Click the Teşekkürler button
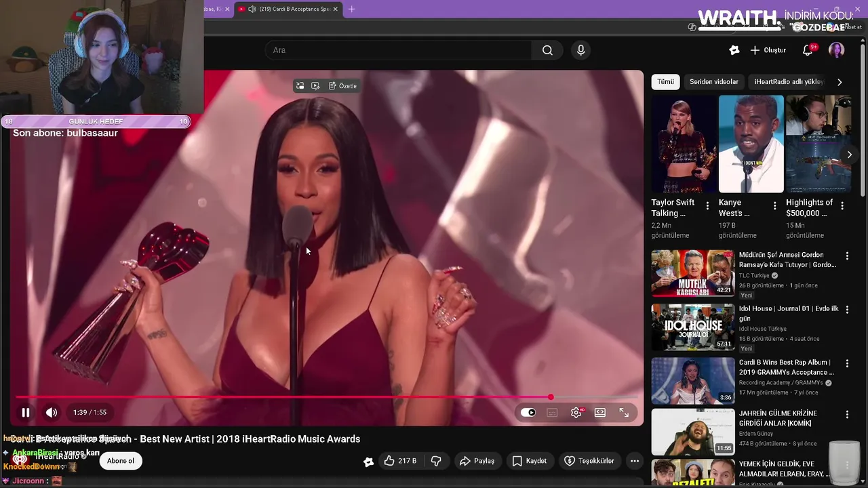This screenshot has height=488, width=868. [x=589, y=461]
